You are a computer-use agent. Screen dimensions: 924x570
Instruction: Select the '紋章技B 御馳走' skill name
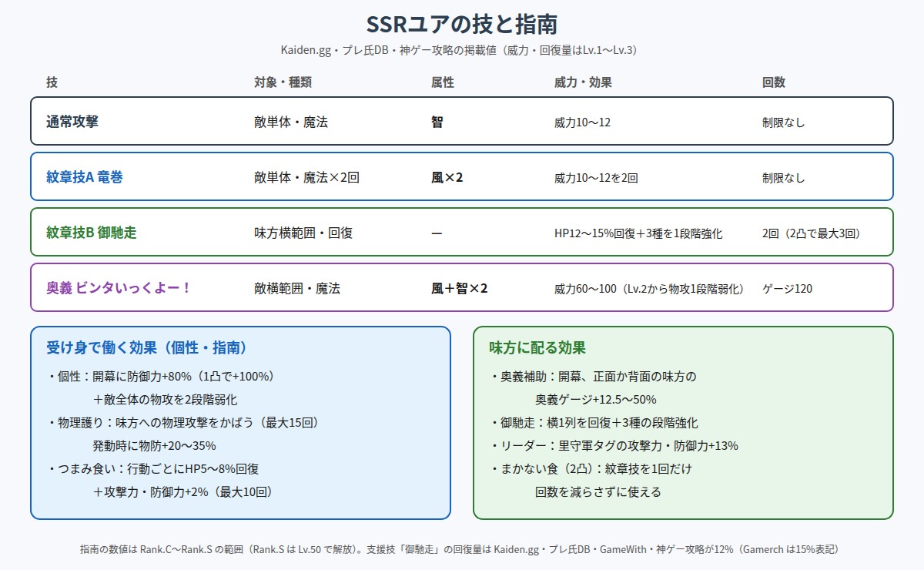pyautogui.click(x=91, y=233)
